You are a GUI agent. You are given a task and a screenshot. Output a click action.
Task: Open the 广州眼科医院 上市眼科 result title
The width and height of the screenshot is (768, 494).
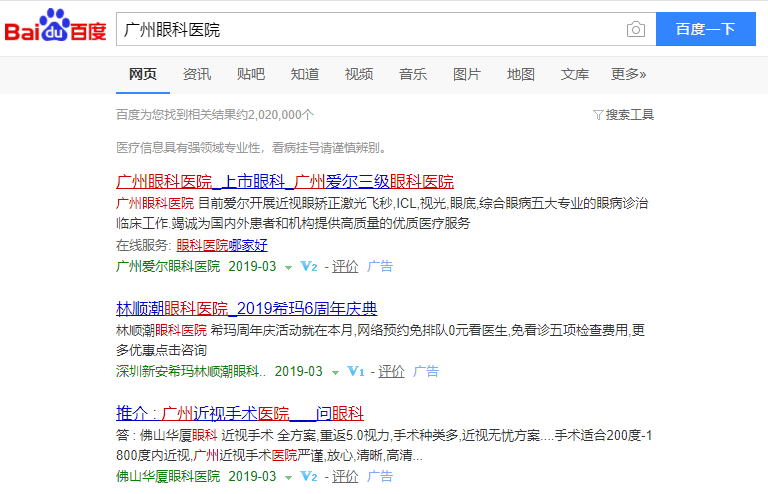pos(285,181)
